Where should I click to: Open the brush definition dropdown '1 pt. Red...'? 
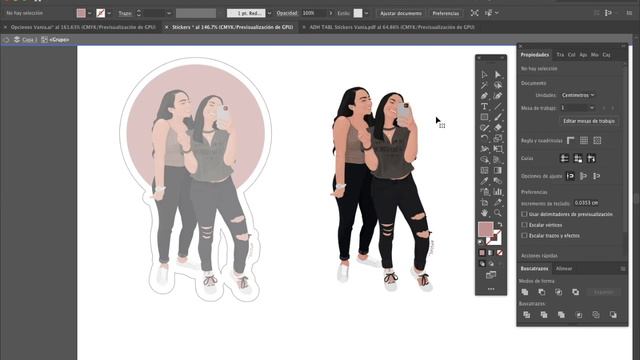269,13
